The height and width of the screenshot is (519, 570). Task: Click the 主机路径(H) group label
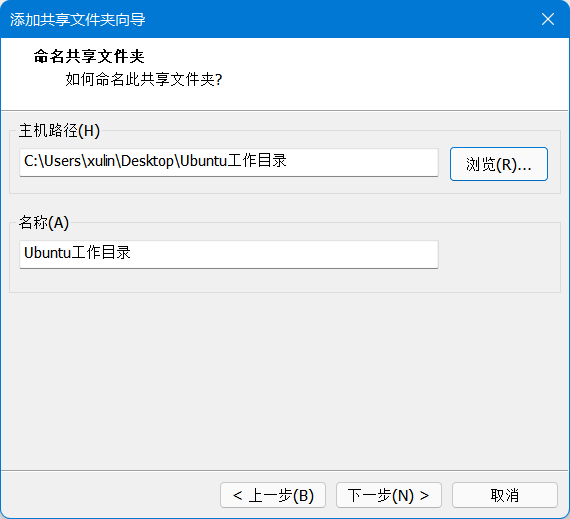tap(59, 130)
